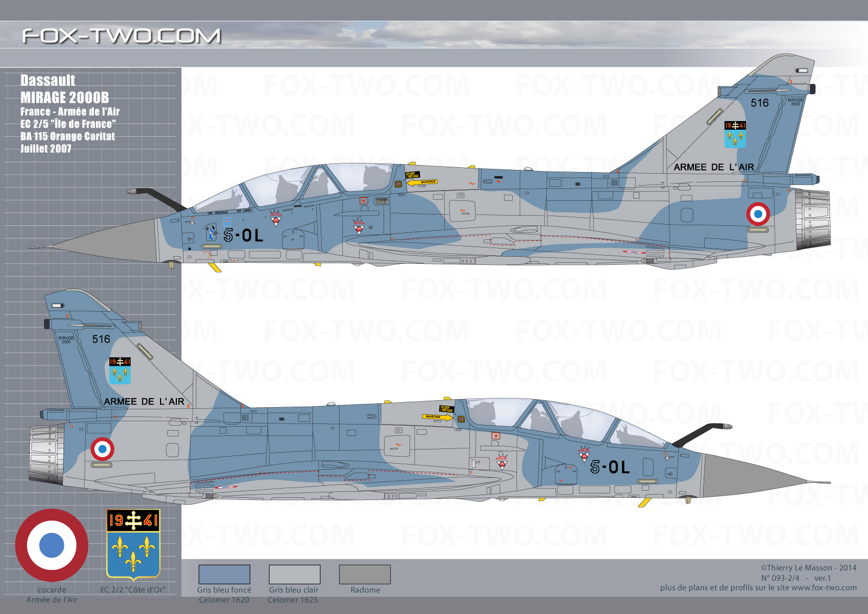Click the refueling probe on the upper profile

pyautogui.click(x=156, y=198)
